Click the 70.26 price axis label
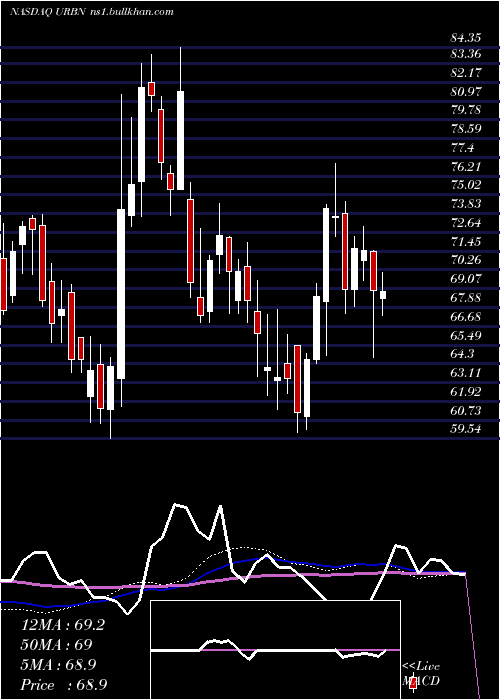 pos(466,260)
